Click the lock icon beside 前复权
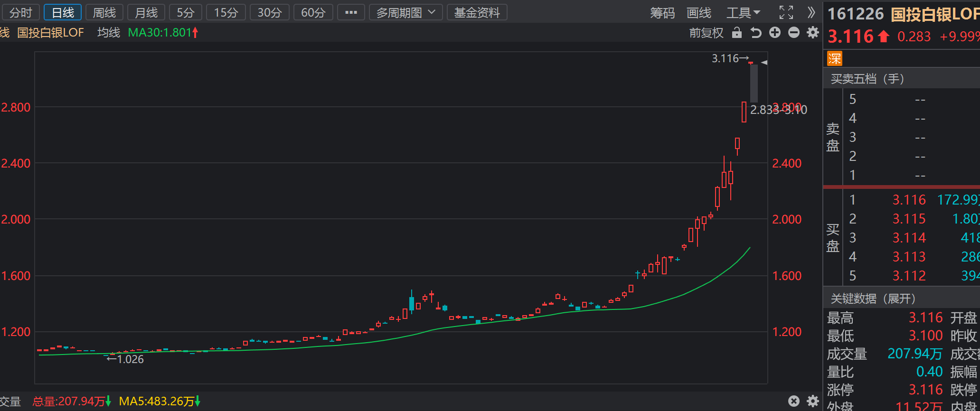980x411 pixels. coord(736,33)
